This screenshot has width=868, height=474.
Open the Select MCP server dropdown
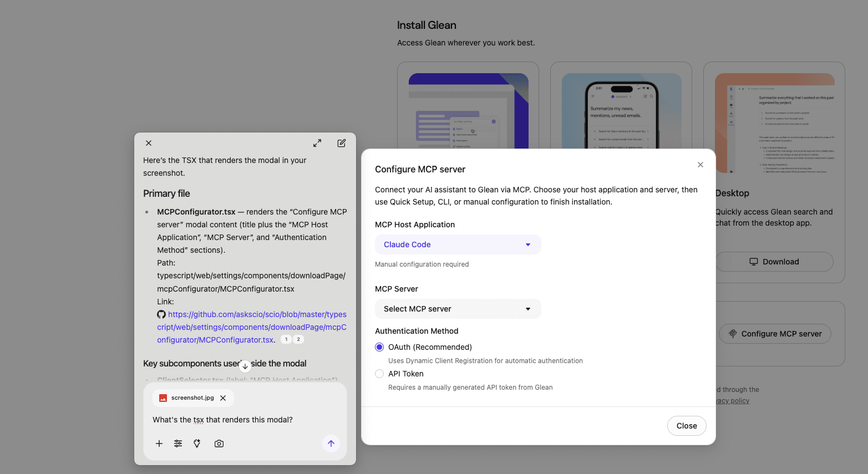click(458, 309)
